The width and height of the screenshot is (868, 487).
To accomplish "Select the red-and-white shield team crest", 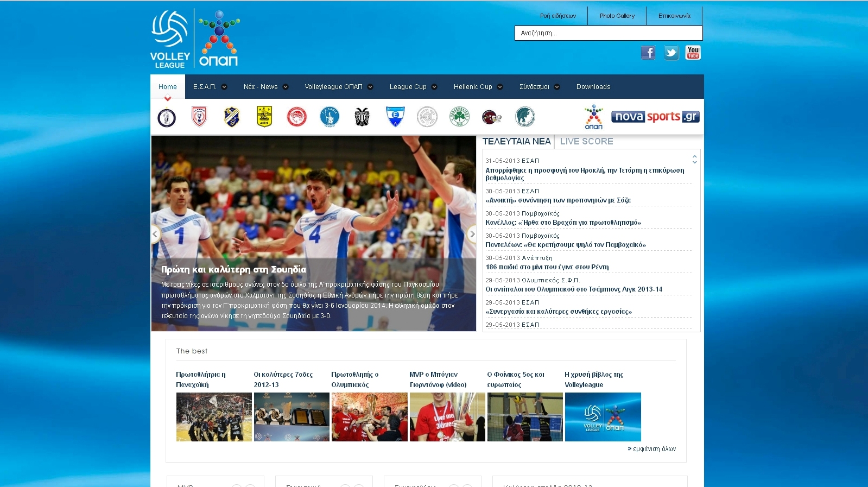I will click(199, 117).
